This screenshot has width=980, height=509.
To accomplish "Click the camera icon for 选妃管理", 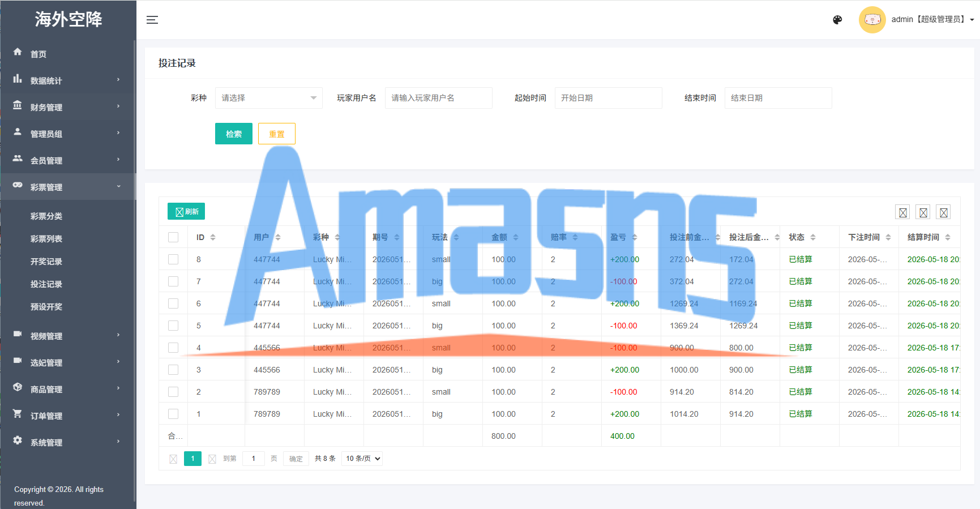I will click(18, 361).
